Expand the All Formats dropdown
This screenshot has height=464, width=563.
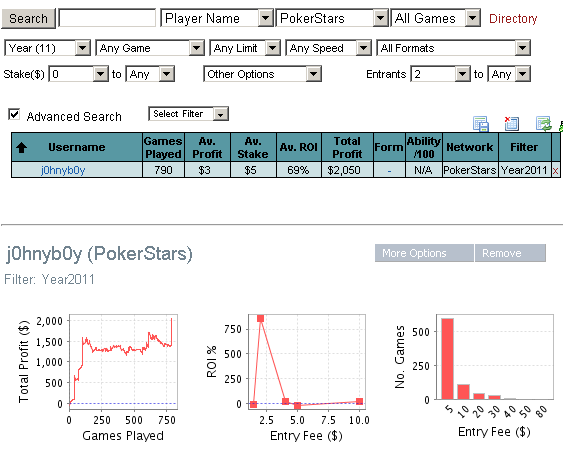tap(453, 48)
